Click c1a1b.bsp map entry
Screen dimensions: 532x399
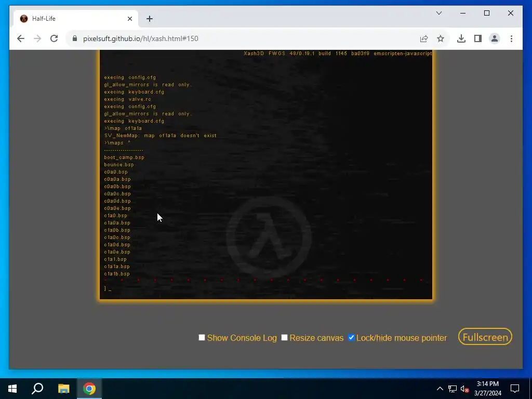[117, 274]
